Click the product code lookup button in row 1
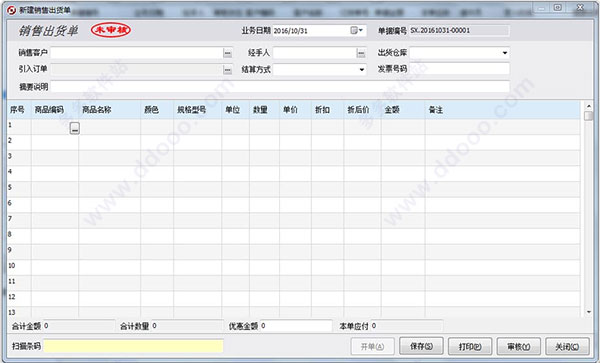Image resolution: width=600 pixels, height=363 pixels. pyautogui.click(x=75, y=128)
